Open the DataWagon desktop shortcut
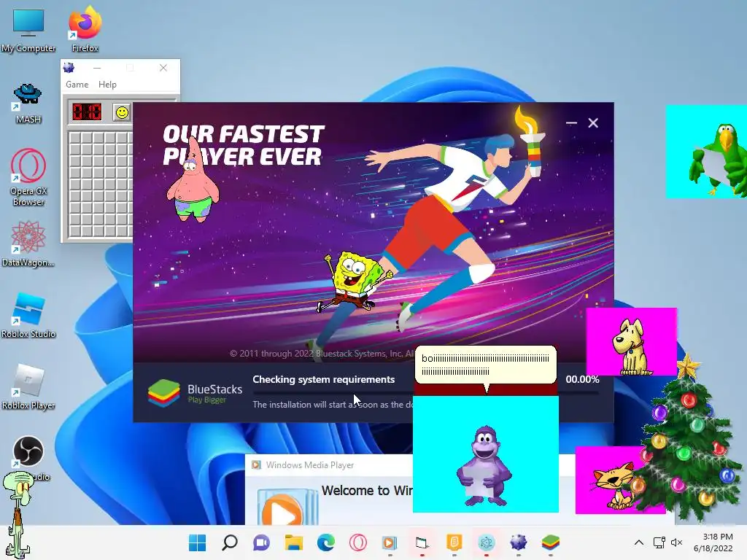 (28, 244)
